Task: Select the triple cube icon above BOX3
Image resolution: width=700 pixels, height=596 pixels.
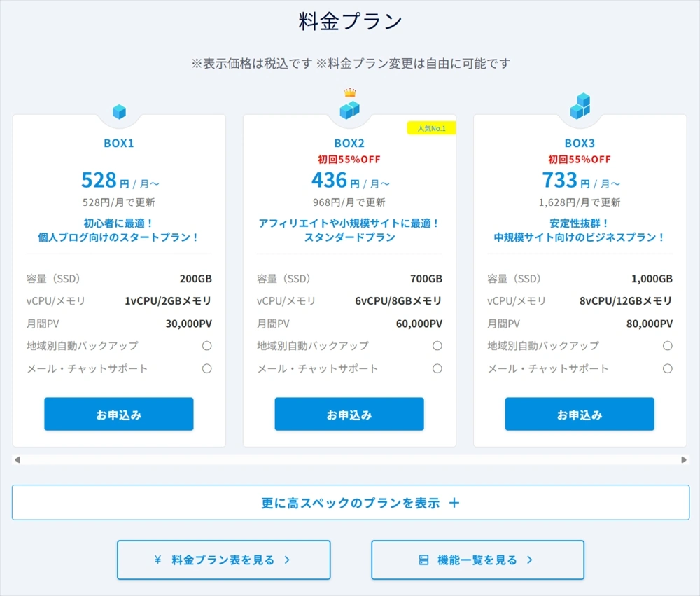Action: (x=580, y=107)
